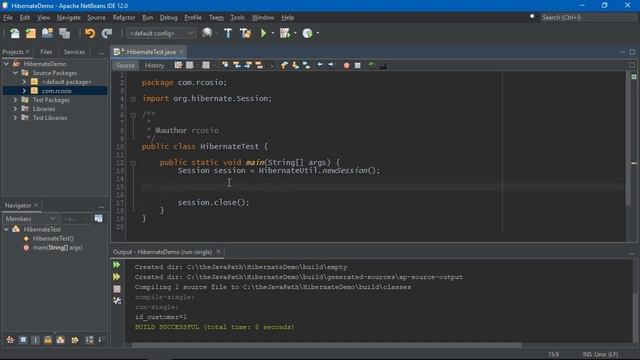640x360 pixels.
Task: Click the New File toolbar icon
Action: pos(15,33)
